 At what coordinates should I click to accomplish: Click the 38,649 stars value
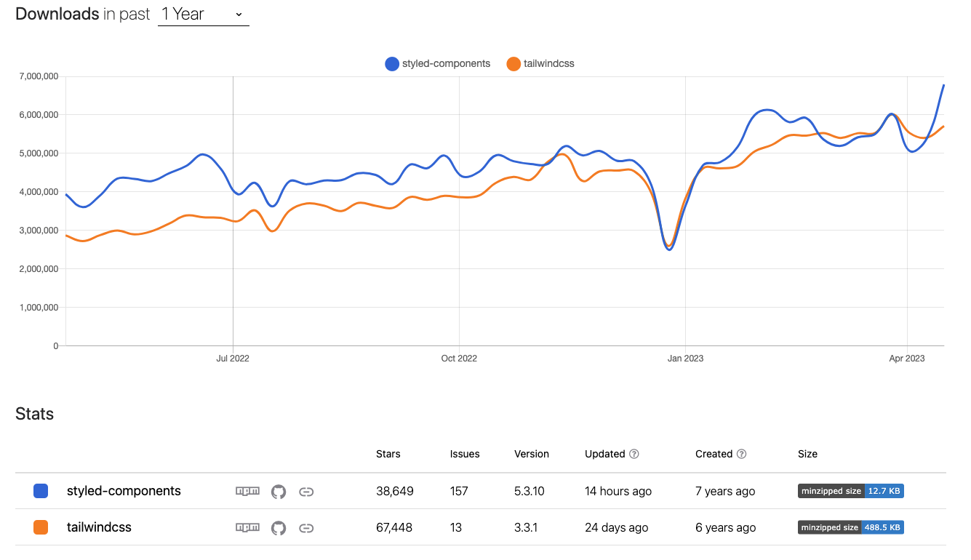(x=395, y=491)
